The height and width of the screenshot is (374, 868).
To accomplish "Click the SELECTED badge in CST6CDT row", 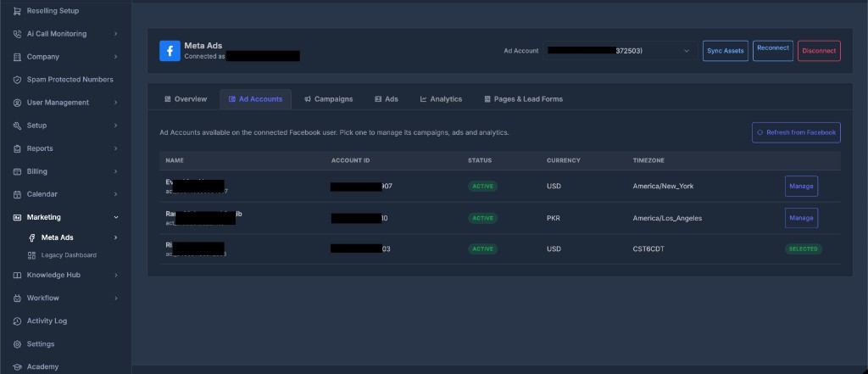I will 804,248.
